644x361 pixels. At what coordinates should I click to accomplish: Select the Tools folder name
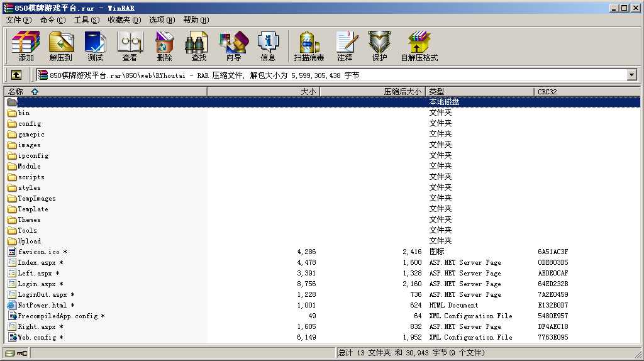pyautogui.click(x=27, y=230)
